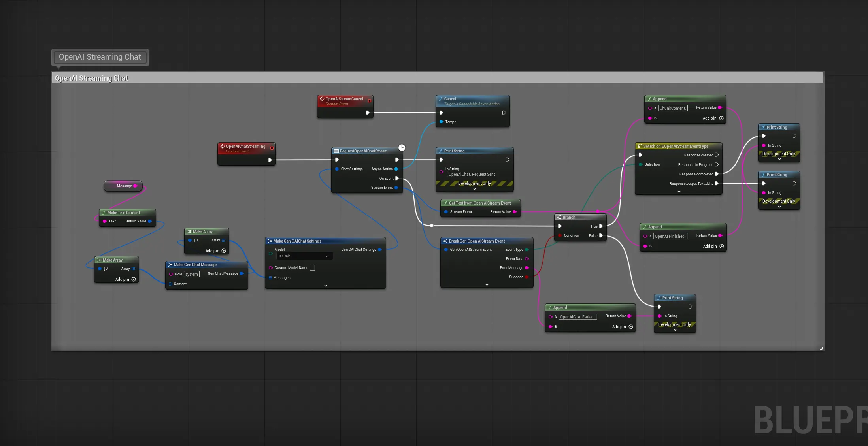Click the Gen Chat Message output pin
This screenshot has height=446, width=868.
(242, 273)
